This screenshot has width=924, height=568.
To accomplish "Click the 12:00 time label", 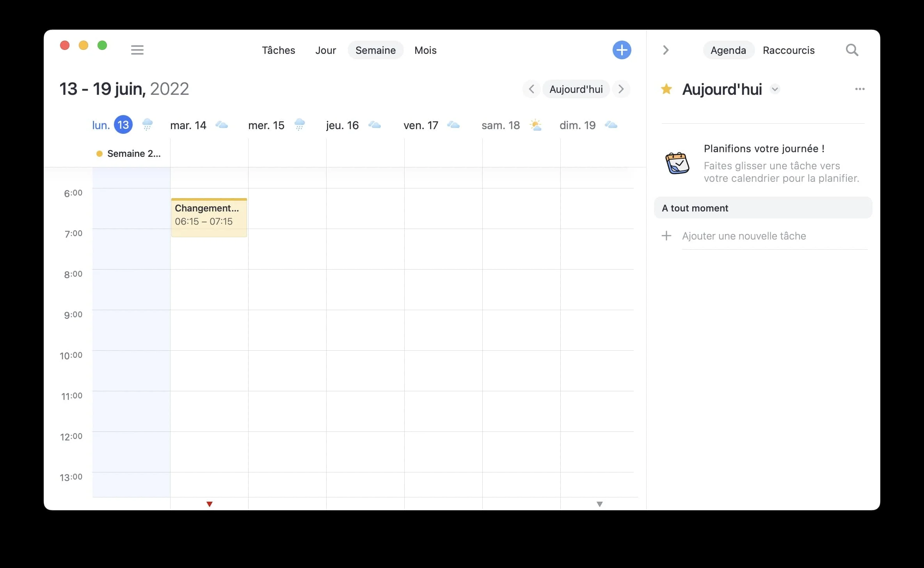I will pyautogui.click(x=71, y=436).
